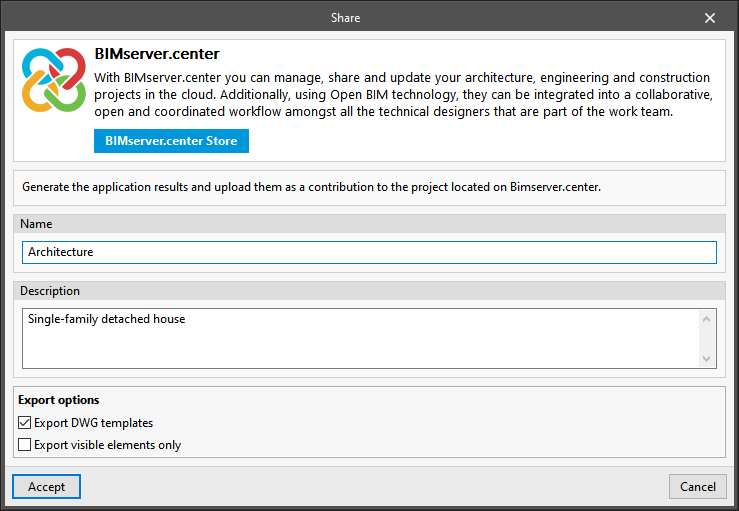Click the bold BIMserver.center heading
739x511 pixels.
(156, 54)
